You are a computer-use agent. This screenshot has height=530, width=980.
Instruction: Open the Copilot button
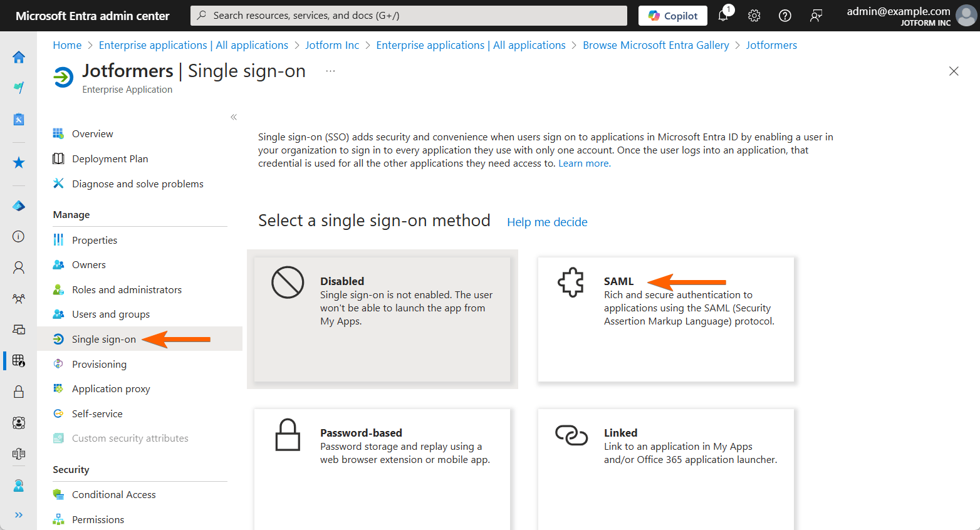pos(672,16)
